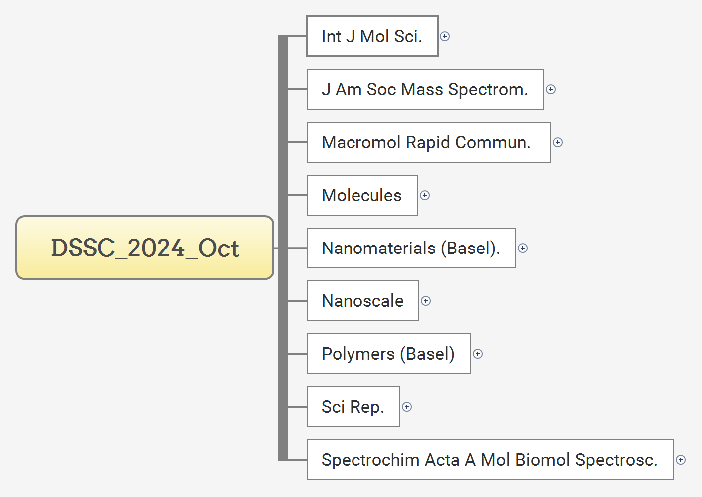702x497 pixels.
Task: Select the Nanoscale node
Action: click(x=362, y=301)
